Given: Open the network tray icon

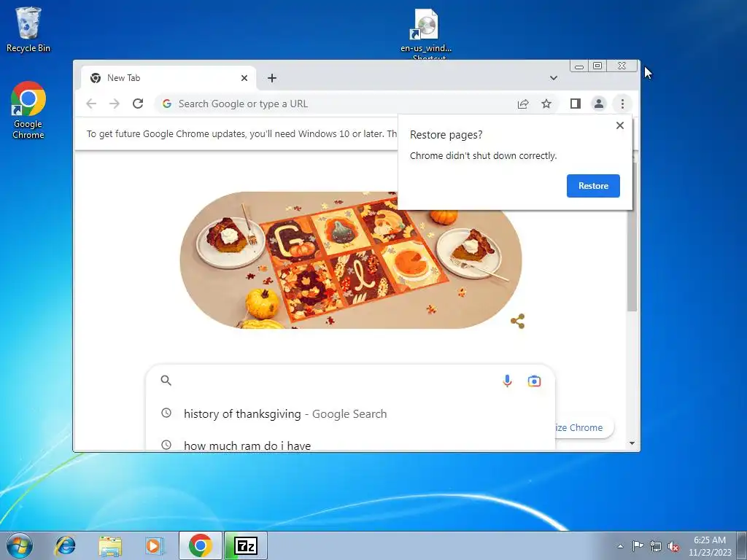Looking at the screenshot, I should pyautogui.click(x=656, y=546).
